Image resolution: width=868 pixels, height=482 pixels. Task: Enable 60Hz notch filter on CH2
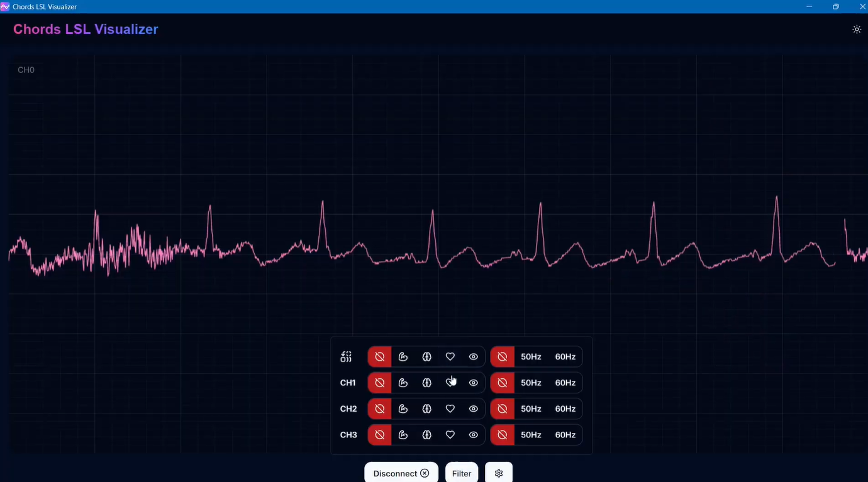click(565, 409)
